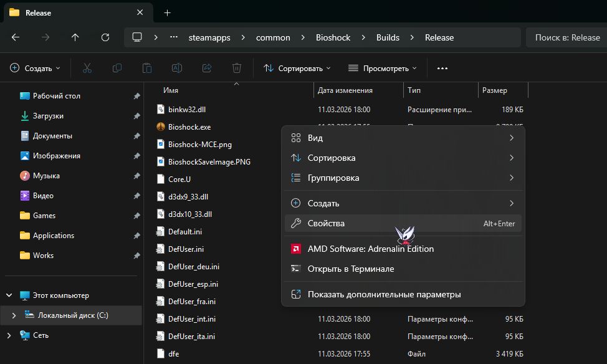Screen dimensions: 607x364
Task: Choose AMD Software: Adrenalin Edition entry
Action: [403, 249]
